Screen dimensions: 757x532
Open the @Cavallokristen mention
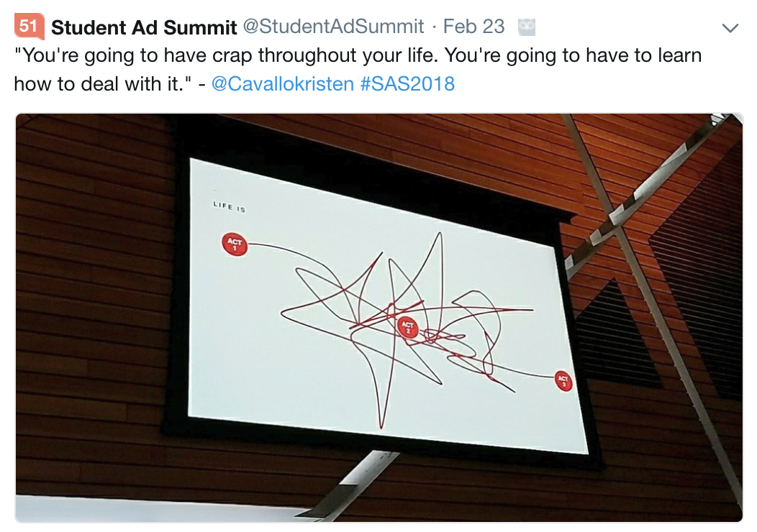click(283, 84)
